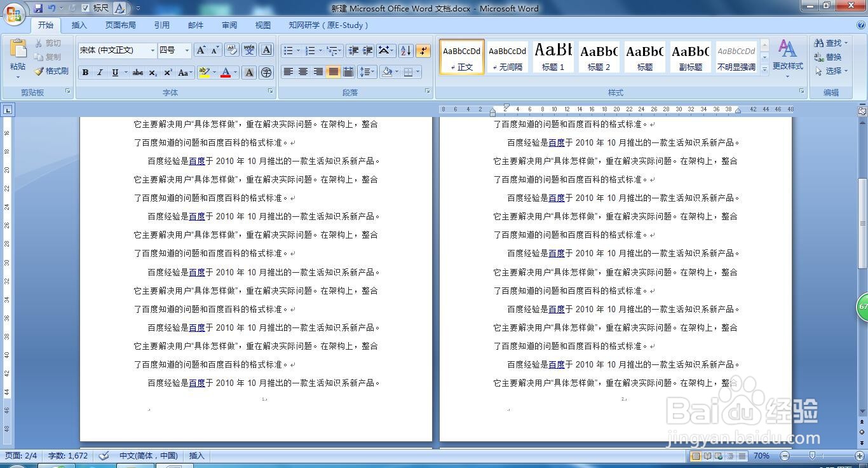Apply text highlight color
This screenshot has height=468, width=868.
coord(204,72)
